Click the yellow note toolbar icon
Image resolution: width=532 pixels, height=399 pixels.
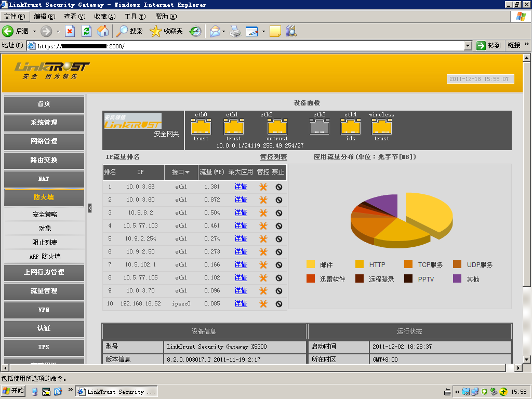275,31
